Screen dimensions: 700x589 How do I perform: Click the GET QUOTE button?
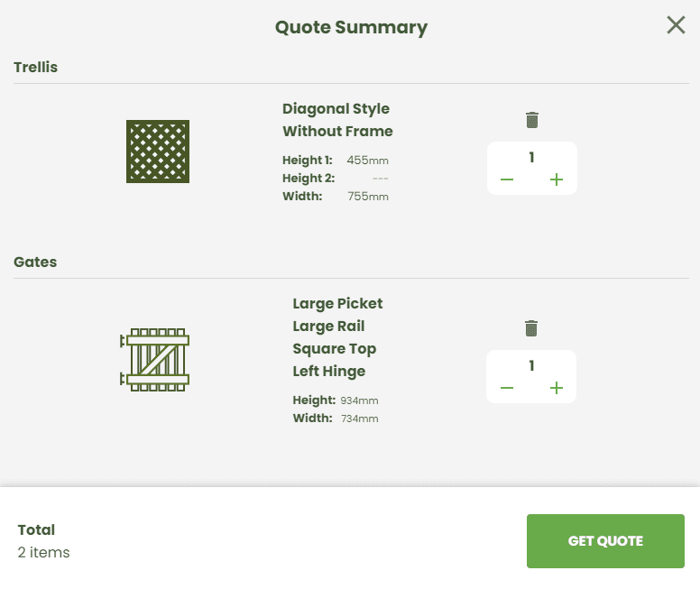pyautogui.click(x=605, y=541)
